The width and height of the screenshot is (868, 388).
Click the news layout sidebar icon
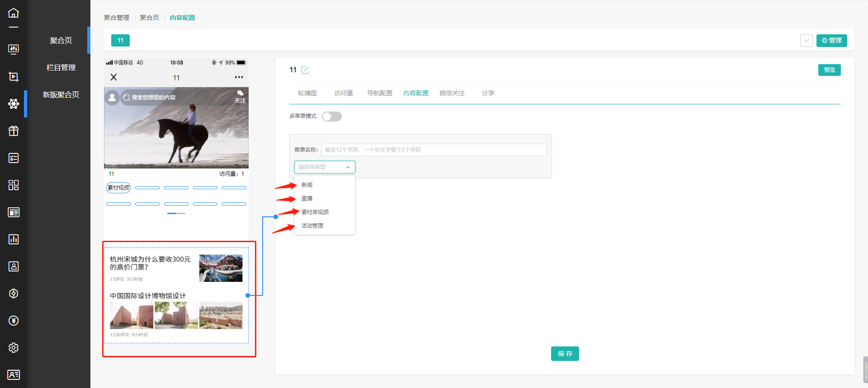[14, 212]
